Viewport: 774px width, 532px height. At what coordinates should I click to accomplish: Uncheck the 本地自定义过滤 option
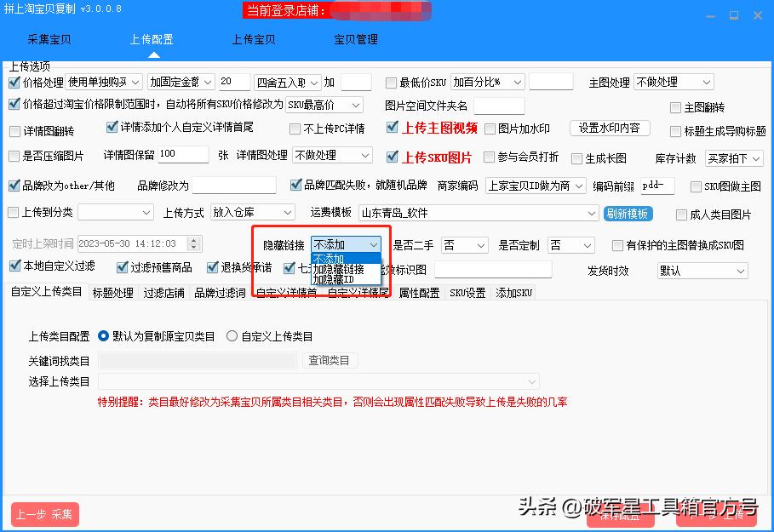[x=14, y=266]
